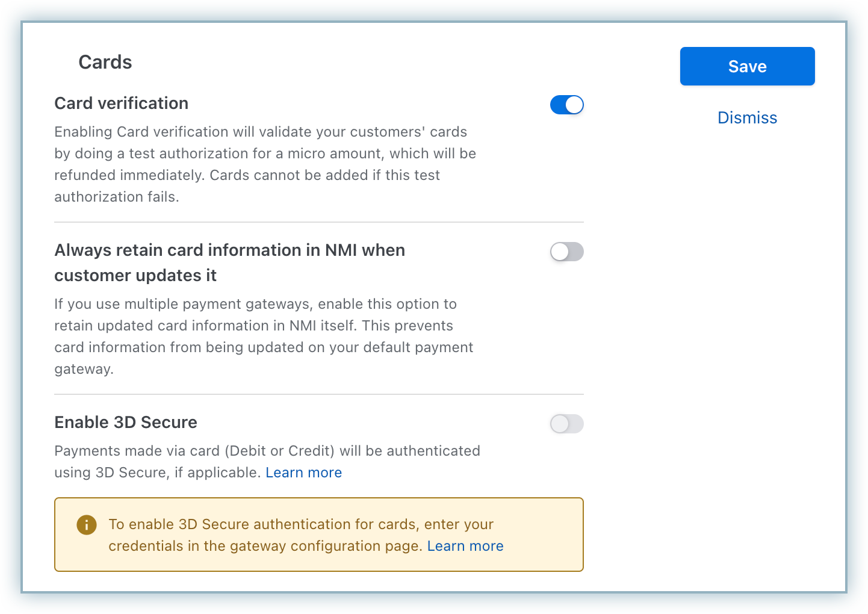Open Learn more link inside the yellow banner

point(465,546)
